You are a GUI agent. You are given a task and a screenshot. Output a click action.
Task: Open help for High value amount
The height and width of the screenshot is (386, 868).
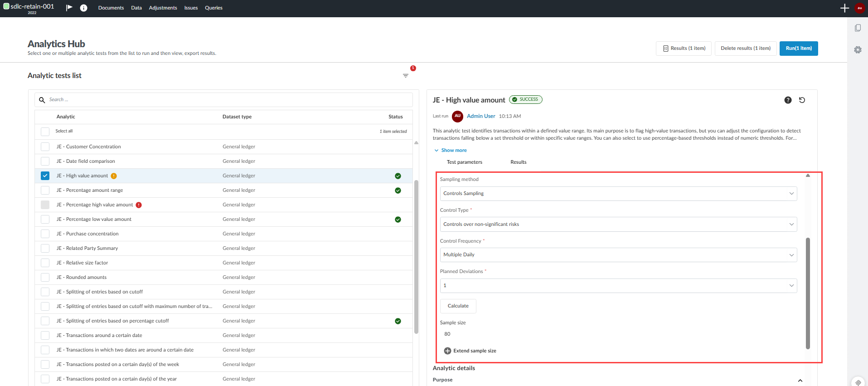click(788, 100)
